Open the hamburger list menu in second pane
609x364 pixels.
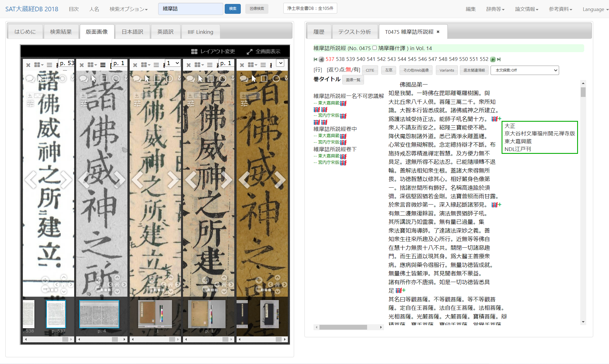pos(103,65)
